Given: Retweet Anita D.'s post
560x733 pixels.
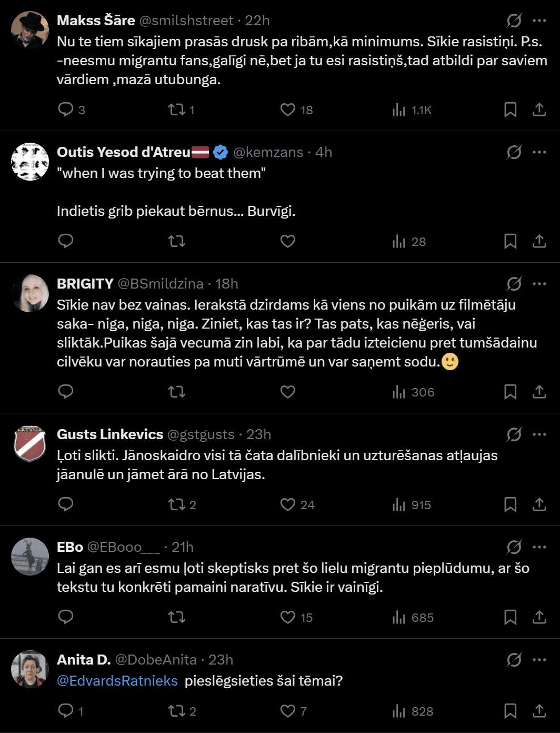Looking at the screenshot, I should coord(176,711).
